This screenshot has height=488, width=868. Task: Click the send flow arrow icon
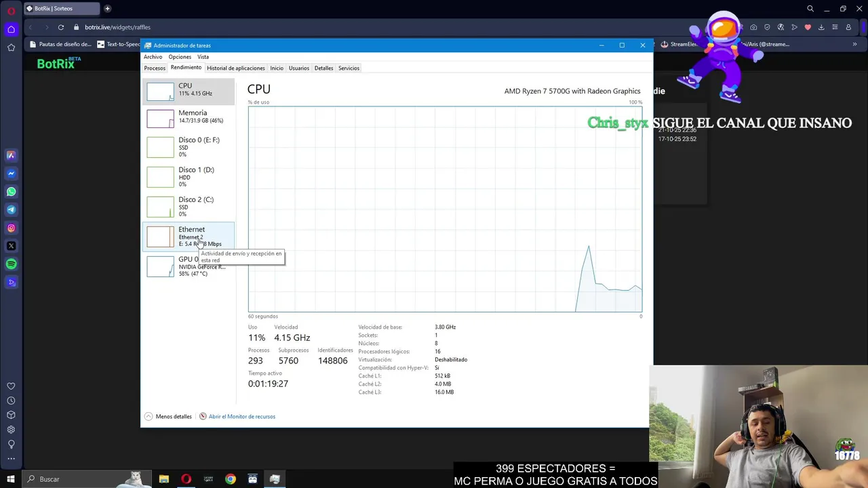pos(794,27)
